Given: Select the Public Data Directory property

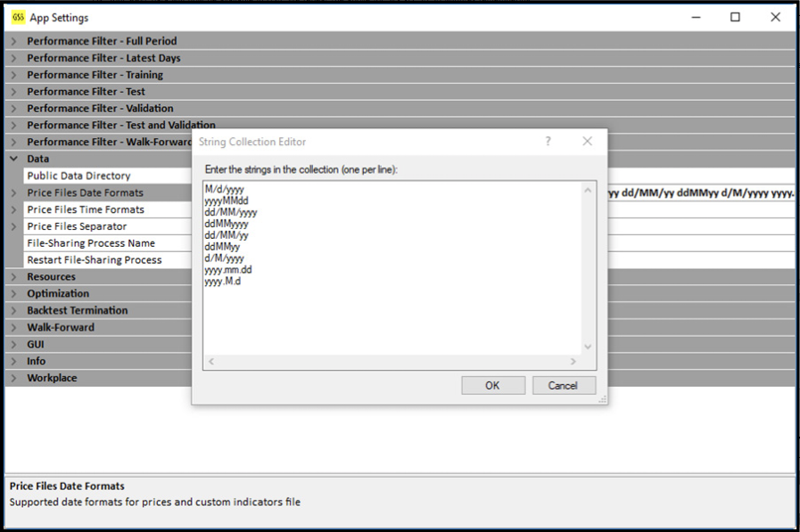Looking at the screenshot, I should [78, 176].
